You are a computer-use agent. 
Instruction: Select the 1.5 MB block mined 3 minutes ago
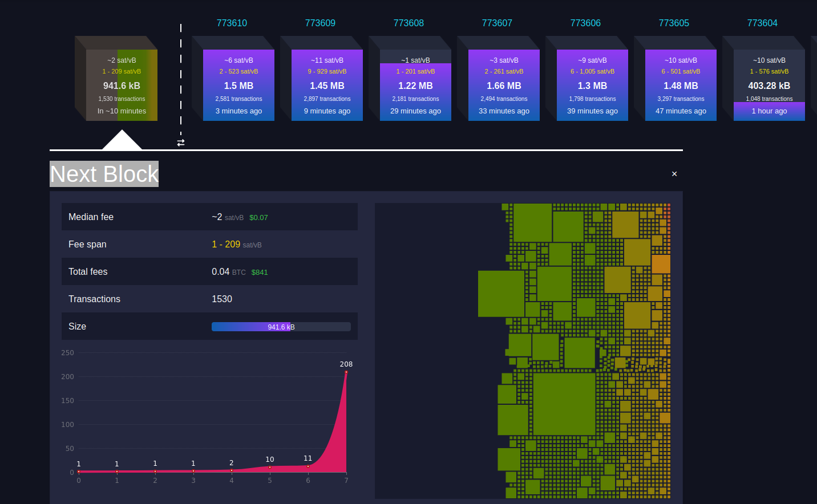(x=238, y=85)
